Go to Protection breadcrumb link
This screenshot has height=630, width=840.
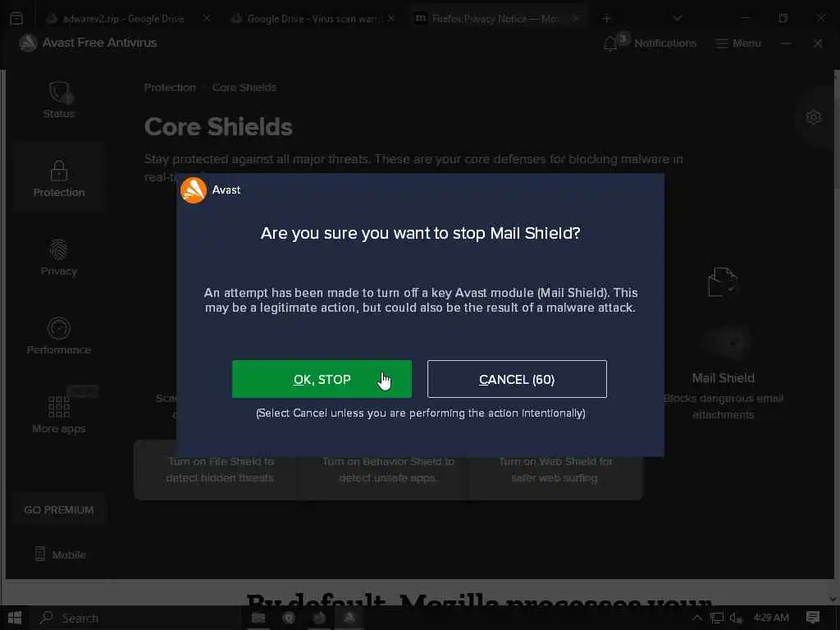pos(170,87)
